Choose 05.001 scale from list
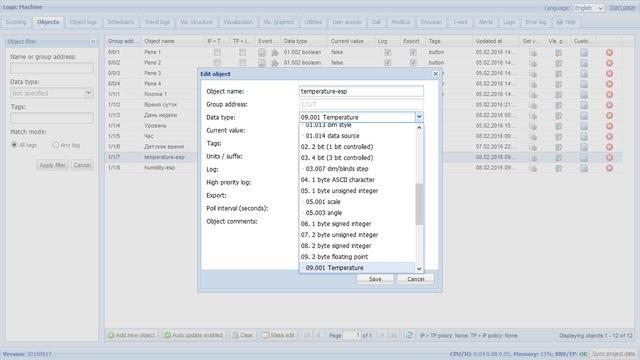This screenshot has width=640, height=360. (323, 202)
